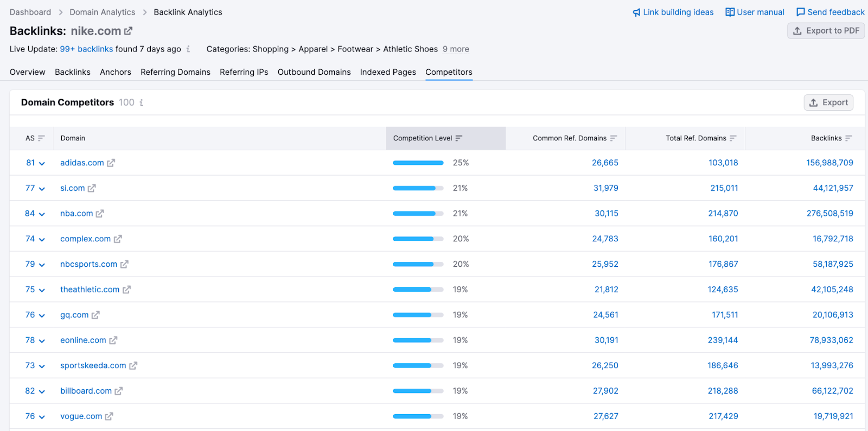Open complex.com external link icon
The height and width of the screenshot is (431, 868).
click(118, 239)
